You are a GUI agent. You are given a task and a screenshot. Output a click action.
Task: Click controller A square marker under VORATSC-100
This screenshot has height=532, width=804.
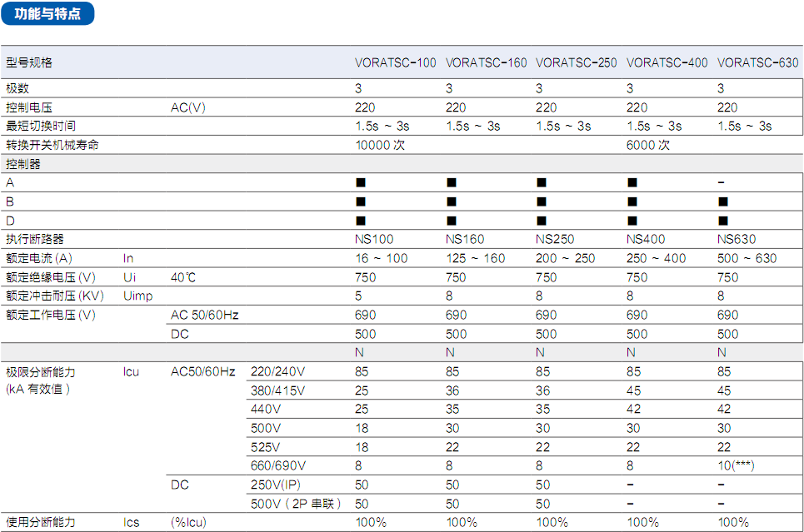point(361,182)
